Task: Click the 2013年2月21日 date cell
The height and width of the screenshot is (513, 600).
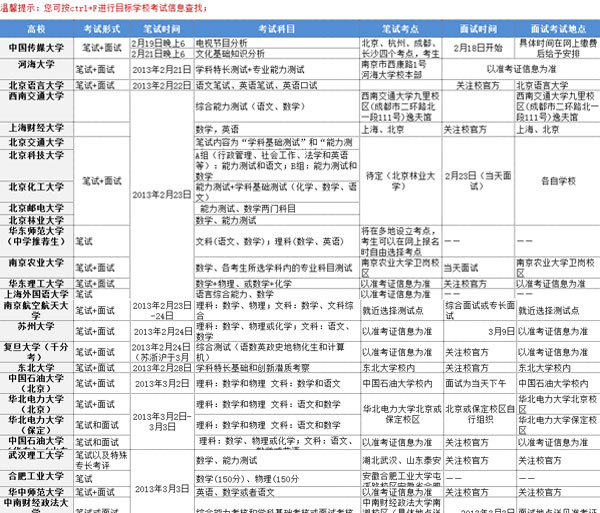Action: pos(162,69)
